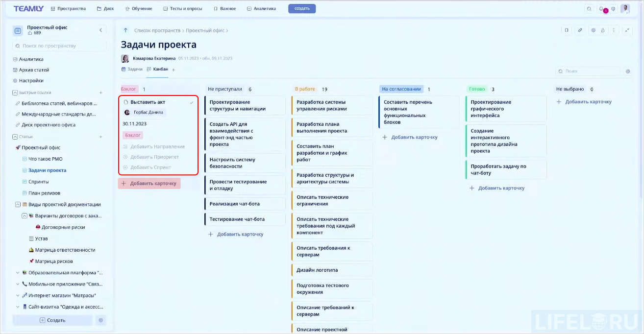Select the pink Бэклог tag on the card
The width and height of the screenshot is (644, 334).
(x=132, y=134)
